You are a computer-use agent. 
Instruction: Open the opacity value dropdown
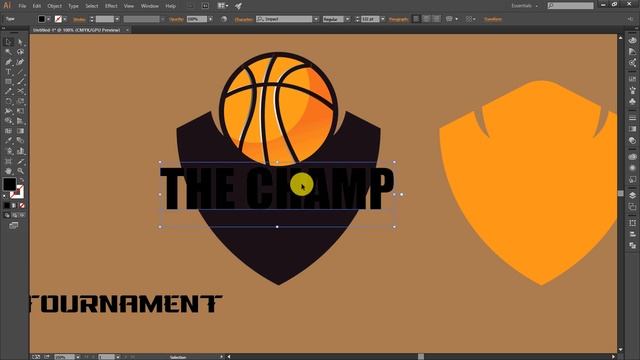pos(211,19)
